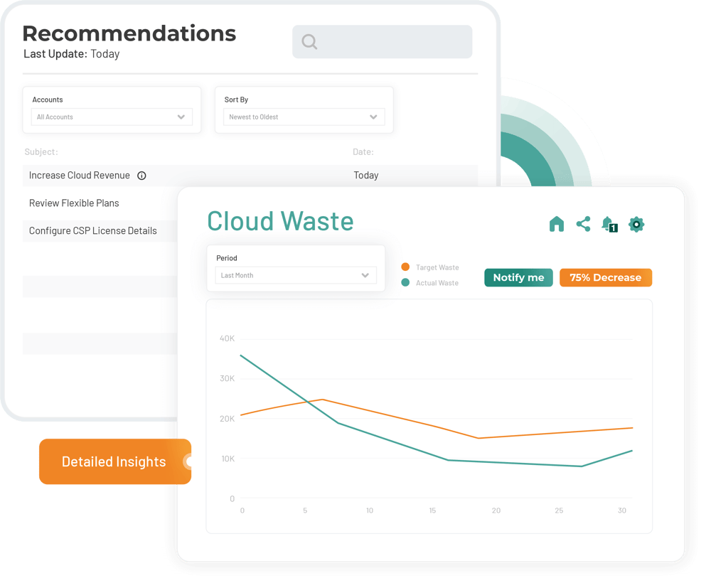Click the notification badge showing 1
The width and height of the screenshot is (711, 588).
tap(613, 228)
